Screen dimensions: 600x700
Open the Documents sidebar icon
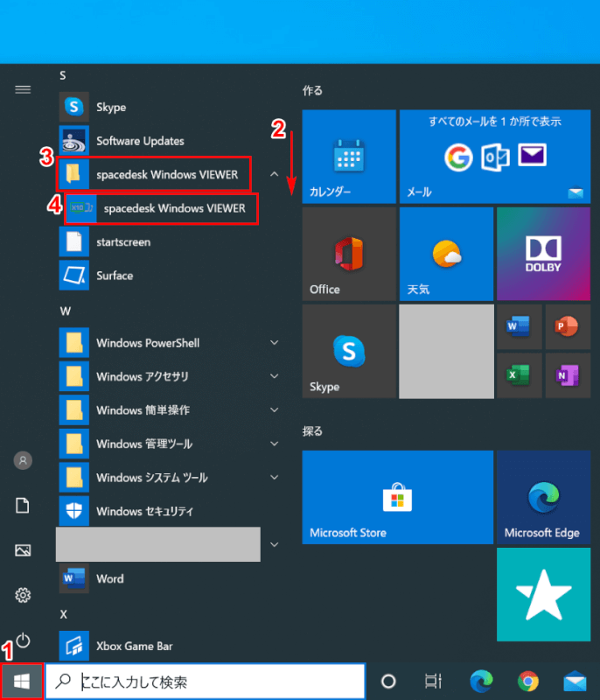point(23,506)
